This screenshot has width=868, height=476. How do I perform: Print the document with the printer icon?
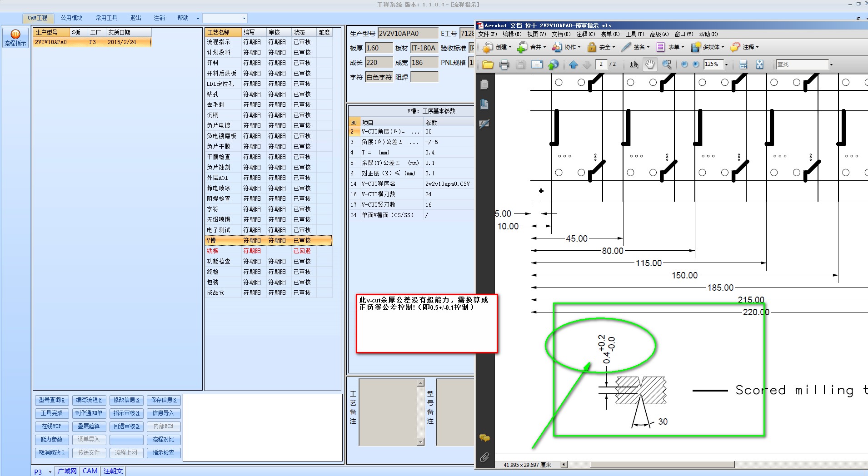504,64
